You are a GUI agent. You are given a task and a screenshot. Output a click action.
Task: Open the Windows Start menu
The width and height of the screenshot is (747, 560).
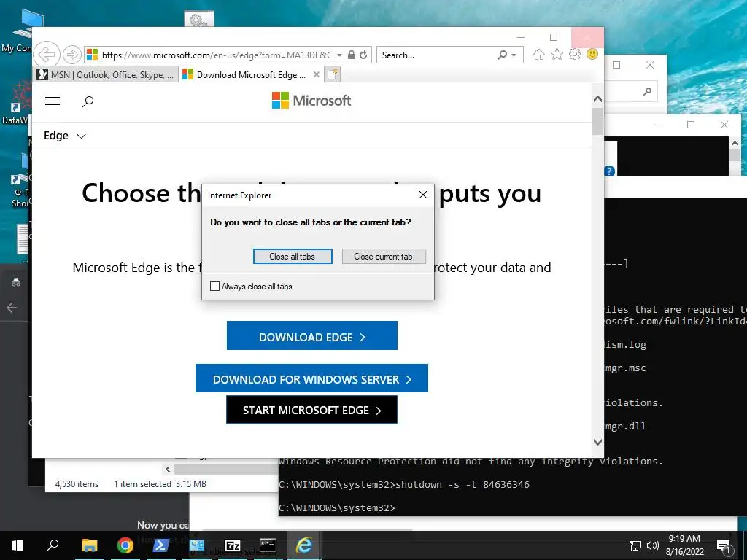point(18,545)
